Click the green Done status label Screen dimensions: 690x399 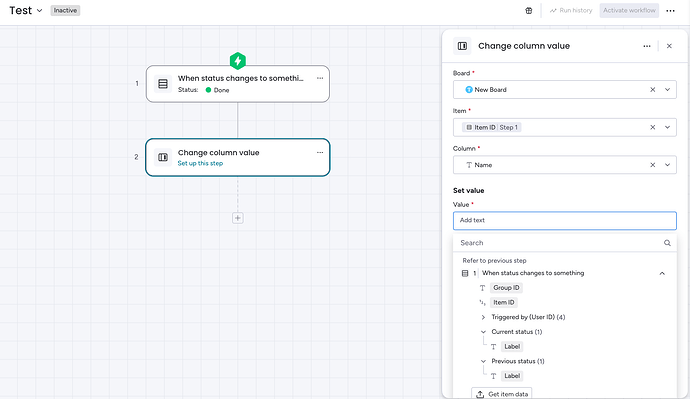click(x=217, y=90)
